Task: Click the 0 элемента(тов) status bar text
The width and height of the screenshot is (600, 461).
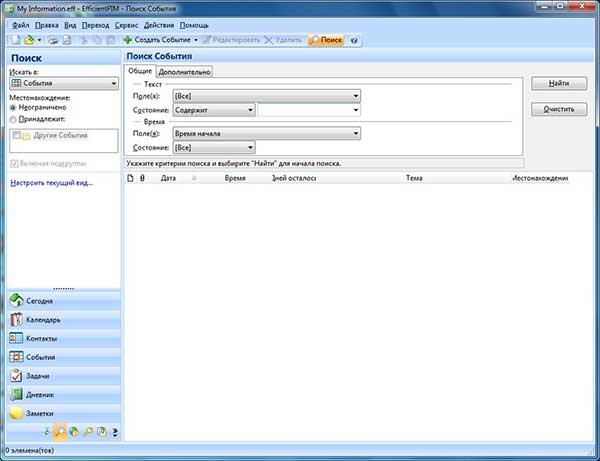Action: click(x=29, y=451)
